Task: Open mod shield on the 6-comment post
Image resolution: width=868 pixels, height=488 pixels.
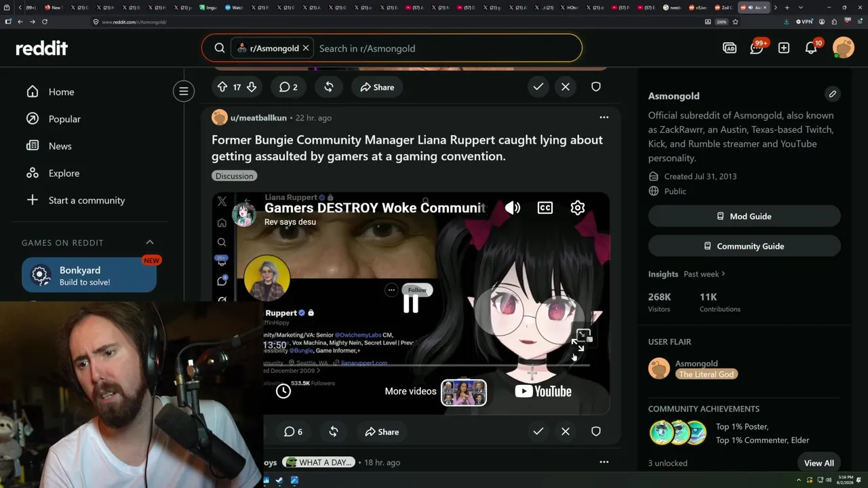Action: 596,431
